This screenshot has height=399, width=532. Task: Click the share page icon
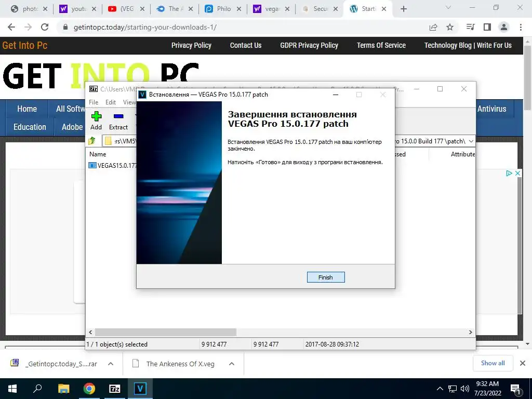tap(433, 27)
